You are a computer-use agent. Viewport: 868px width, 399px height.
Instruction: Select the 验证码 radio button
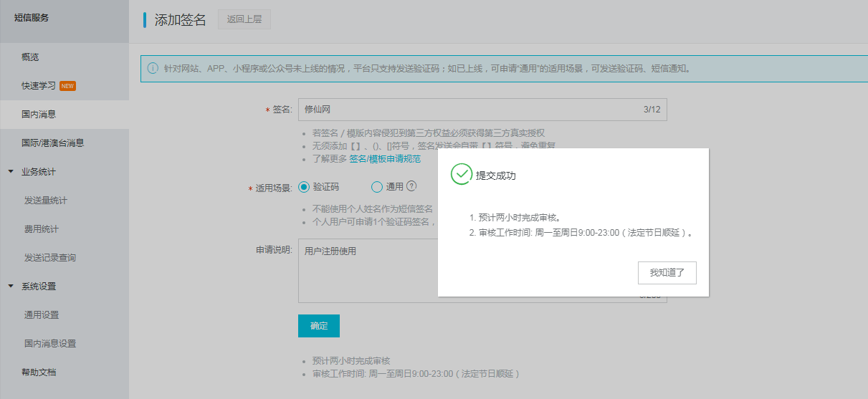[303, 187]
